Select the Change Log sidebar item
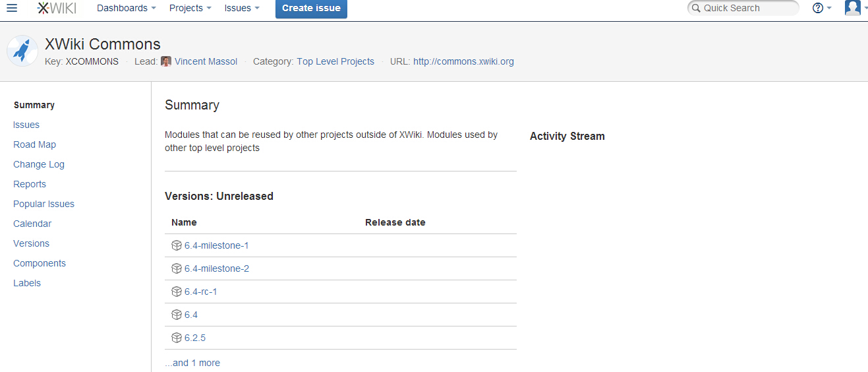The width and height of the screenshot is (868, 372). click(39, 164)
